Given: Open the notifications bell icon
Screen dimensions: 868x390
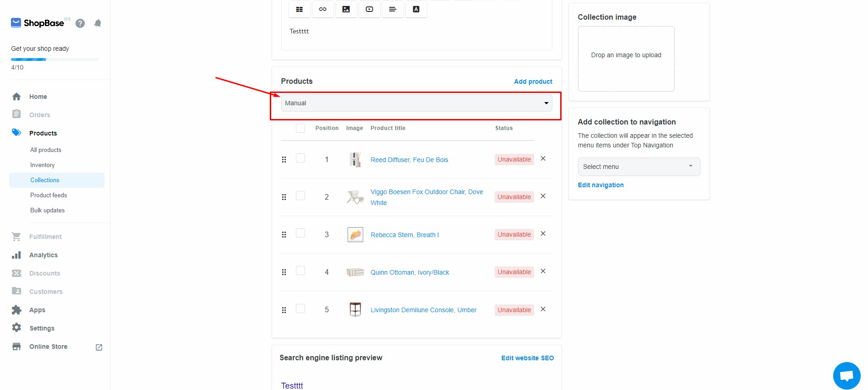Looking at the screenshot, I should tap(98, 23).
